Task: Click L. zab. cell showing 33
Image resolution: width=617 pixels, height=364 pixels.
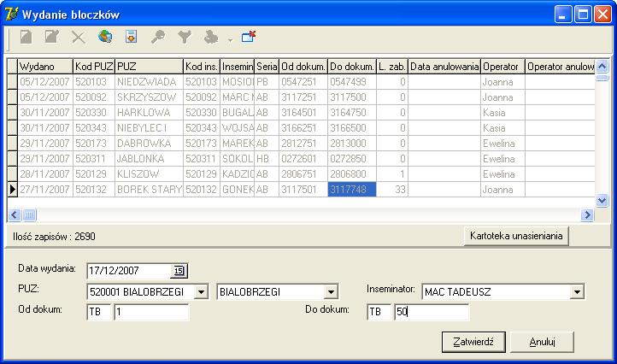Action: tap(392, 190)
